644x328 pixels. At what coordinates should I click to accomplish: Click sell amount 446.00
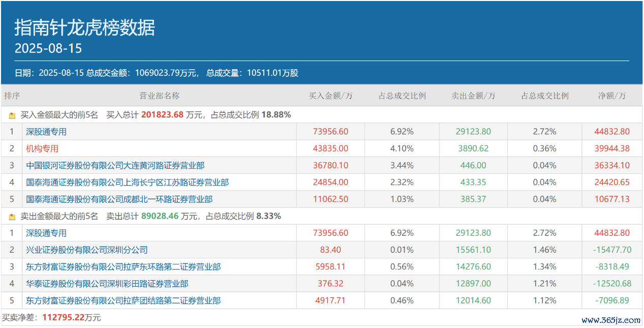coord(473,165)
